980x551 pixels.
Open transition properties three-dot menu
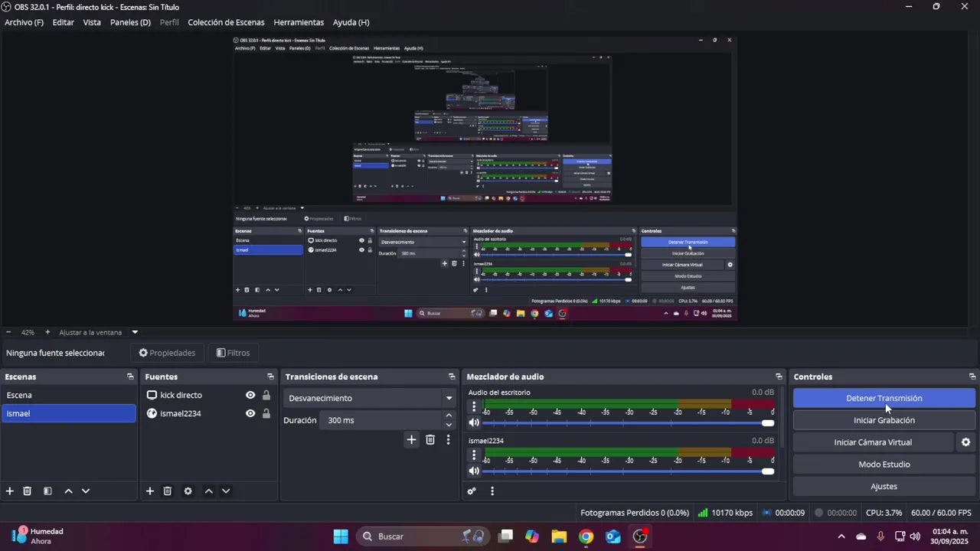point(448,440)
